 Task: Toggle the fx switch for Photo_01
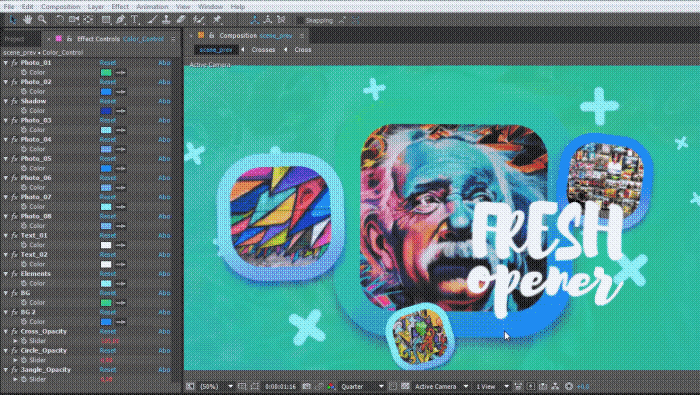(14, 63)
